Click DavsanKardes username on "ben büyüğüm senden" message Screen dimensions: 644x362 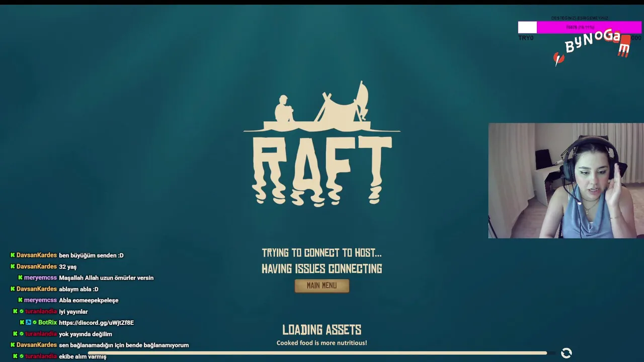point(37,255)
